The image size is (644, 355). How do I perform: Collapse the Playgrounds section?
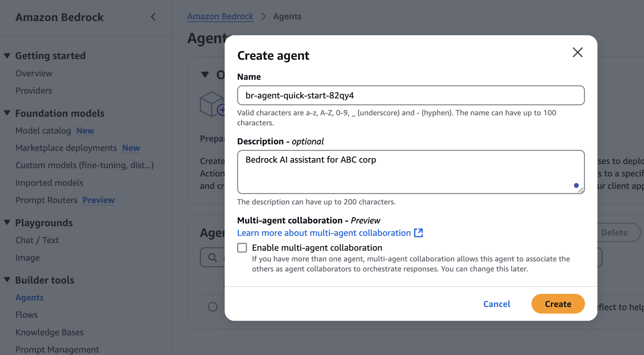(x=7, y=222)
